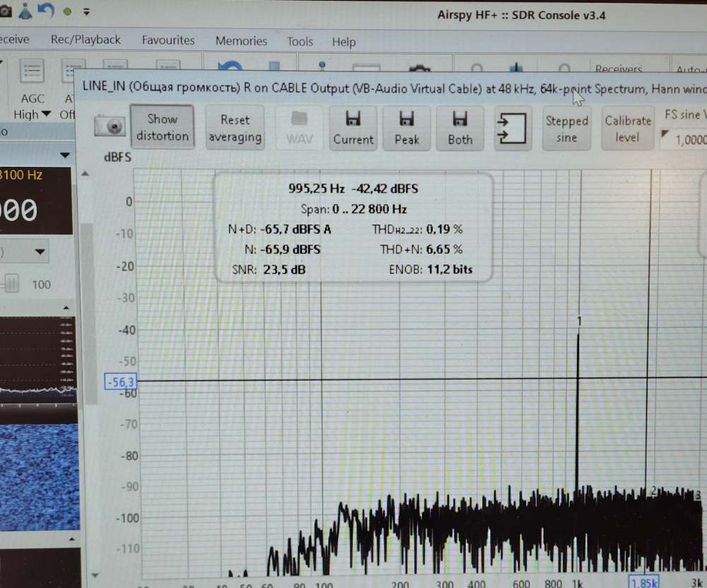Screen dimensions: 707x588
Task: Click the Reset averaging button
Action: click(x=235, y=128)
